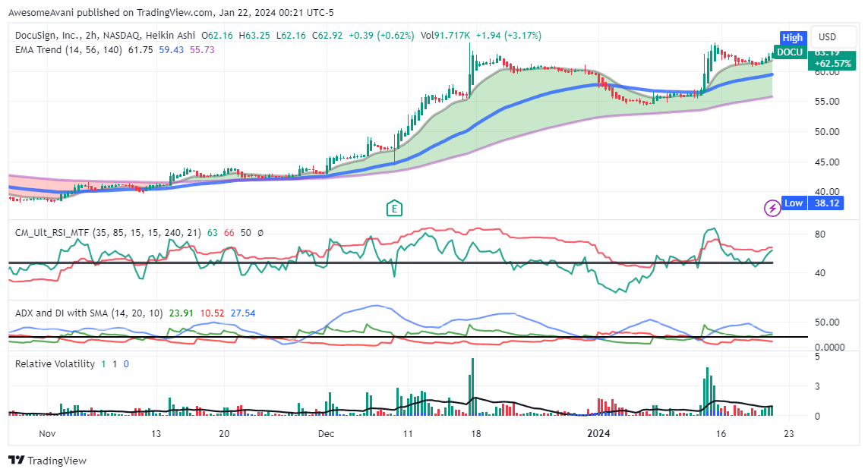Screen dimensions: 868x475
Task: Click the +1.94 (+3.17%) change value
Action: click(x=508, y=36)
